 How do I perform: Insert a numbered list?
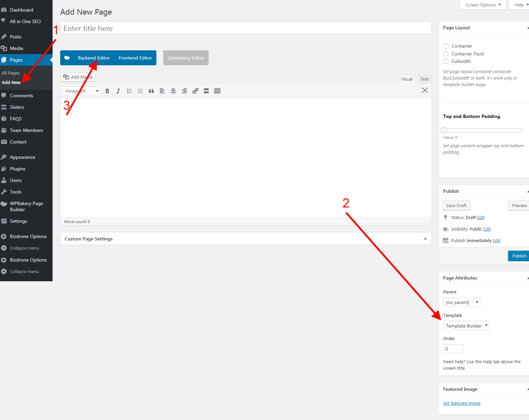(x=140, y=91)
